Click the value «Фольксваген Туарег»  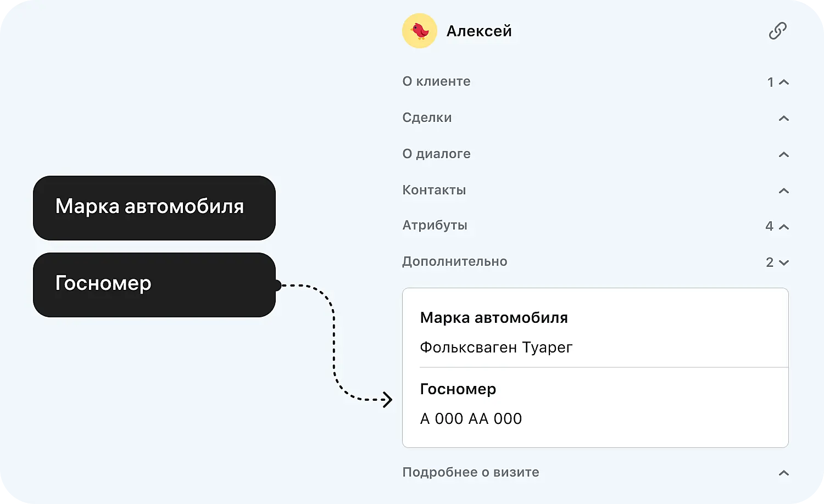pyautogui.click(x=496, y=347)
